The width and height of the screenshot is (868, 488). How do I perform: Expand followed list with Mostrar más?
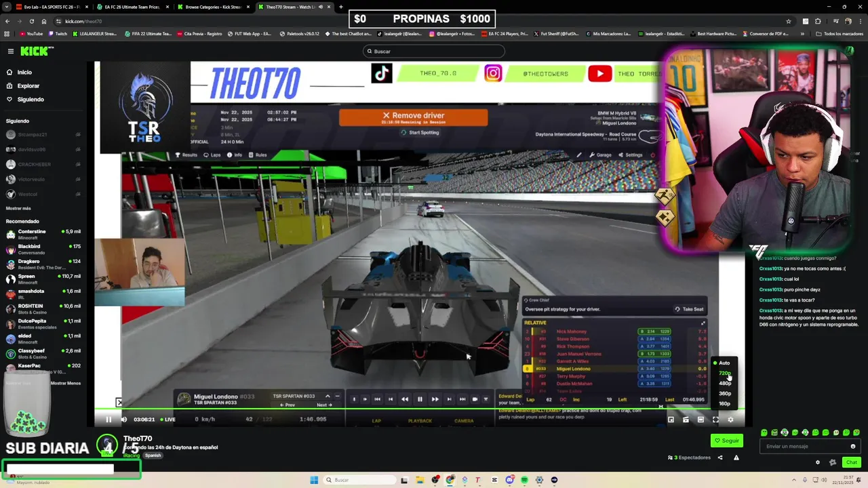click(18, 208)
